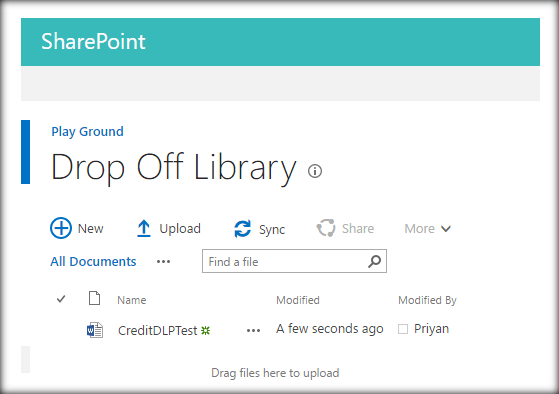
Task: Click the Word icon for CreditDLPTest
Action: coord(95,330)
